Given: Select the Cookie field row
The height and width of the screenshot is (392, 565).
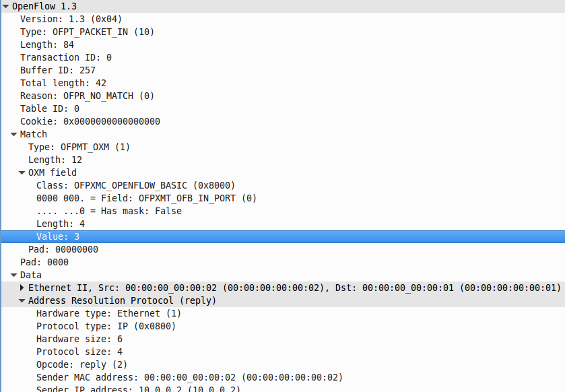Looking at the screenshot, I should click(90, 121).
